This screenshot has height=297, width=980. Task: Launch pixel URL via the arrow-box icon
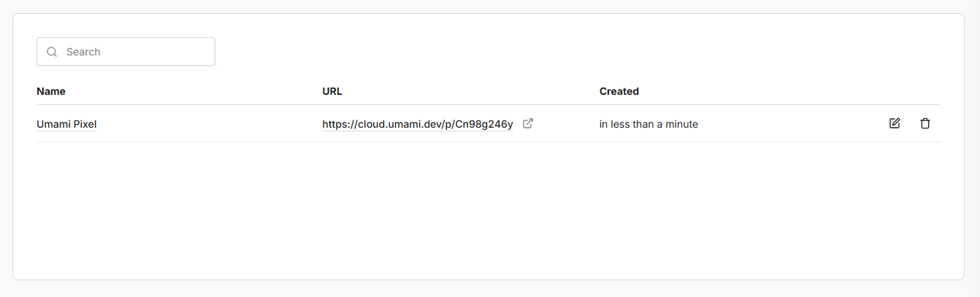pos(528,123)
